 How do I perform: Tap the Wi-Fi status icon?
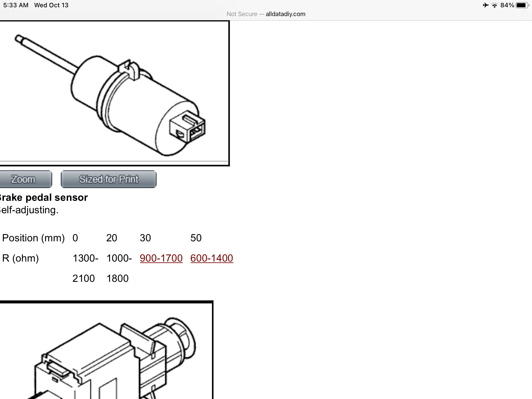coord(495,5)
